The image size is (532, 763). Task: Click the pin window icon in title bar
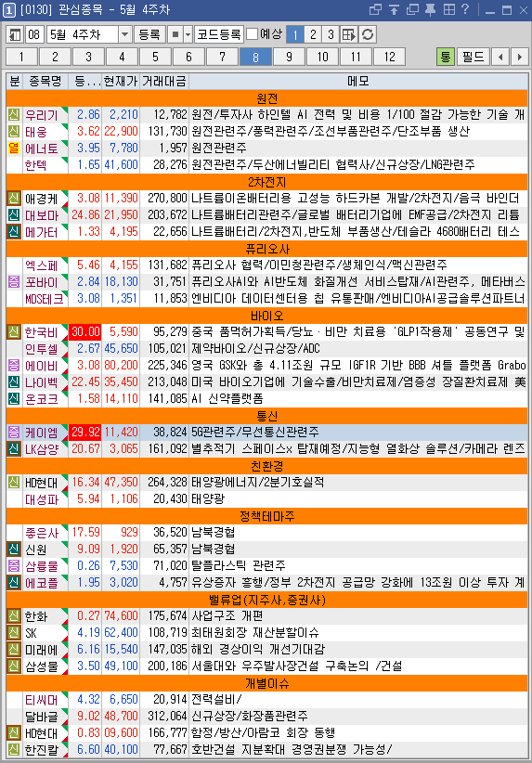point(430,9)
